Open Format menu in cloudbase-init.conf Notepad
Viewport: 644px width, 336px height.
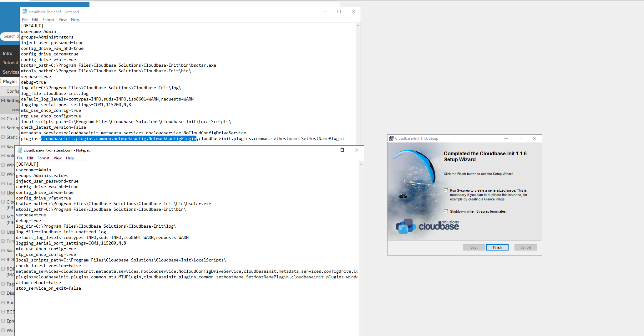tap(48, 20)
